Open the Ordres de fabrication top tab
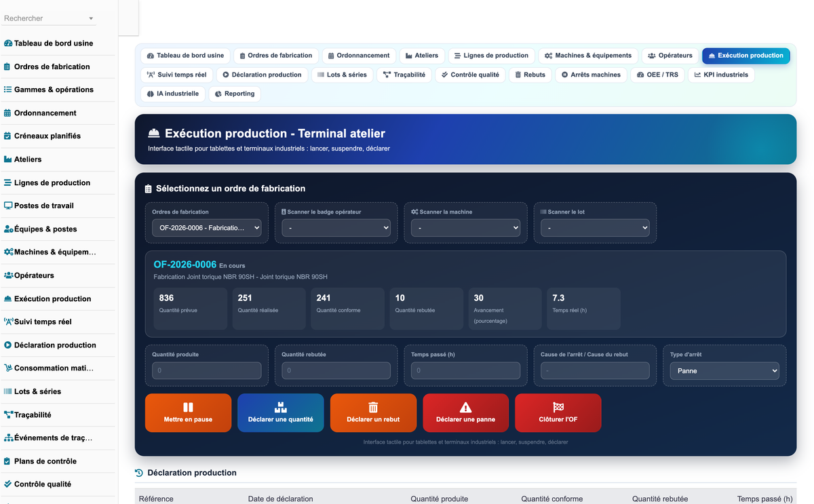814x504 pixels. pos(276,56)
